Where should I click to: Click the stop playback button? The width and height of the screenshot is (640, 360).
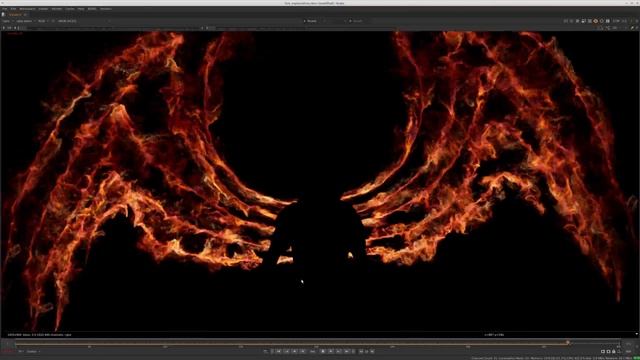[x=322, y=351]
